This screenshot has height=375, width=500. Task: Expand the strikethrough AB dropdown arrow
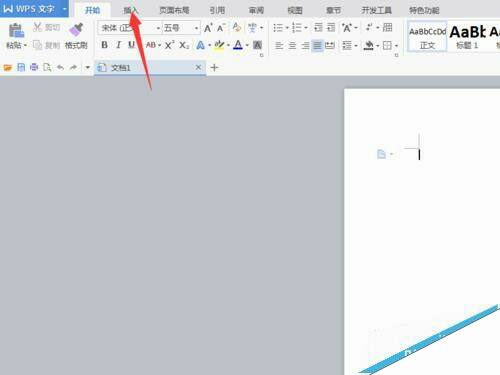pyautogui.click(x=159, y=45)
